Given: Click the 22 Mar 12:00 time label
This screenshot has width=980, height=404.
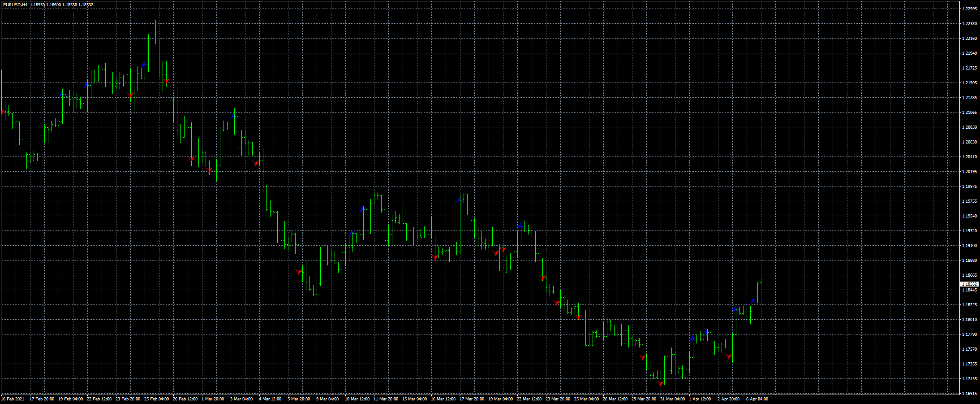Looking at the screenshot, I should coord(529,399).
